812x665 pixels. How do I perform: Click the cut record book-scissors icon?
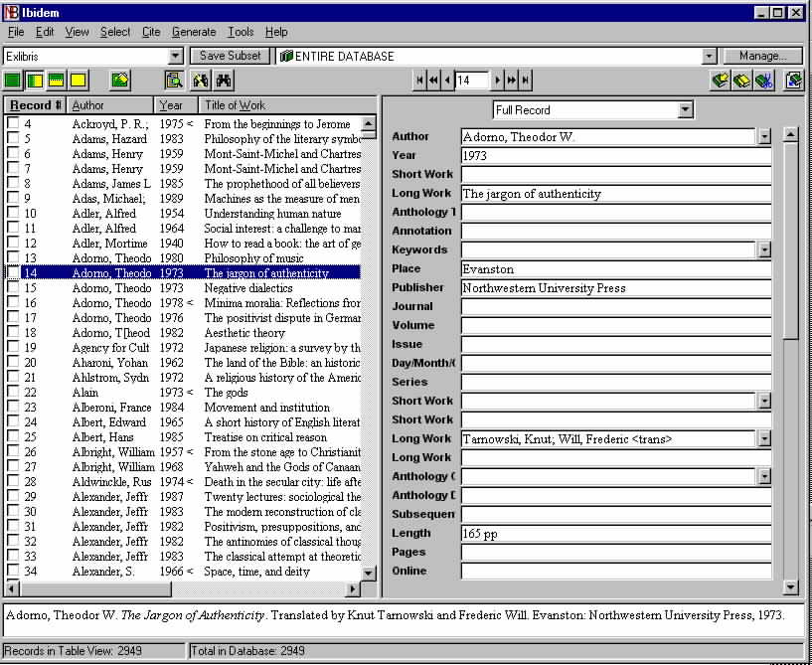coord(764,81)
